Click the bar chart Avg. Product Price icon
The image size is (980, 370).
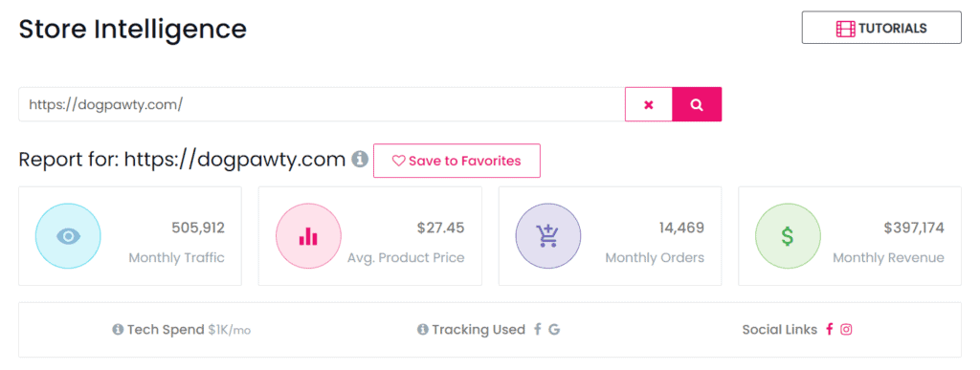click(308, 236)
